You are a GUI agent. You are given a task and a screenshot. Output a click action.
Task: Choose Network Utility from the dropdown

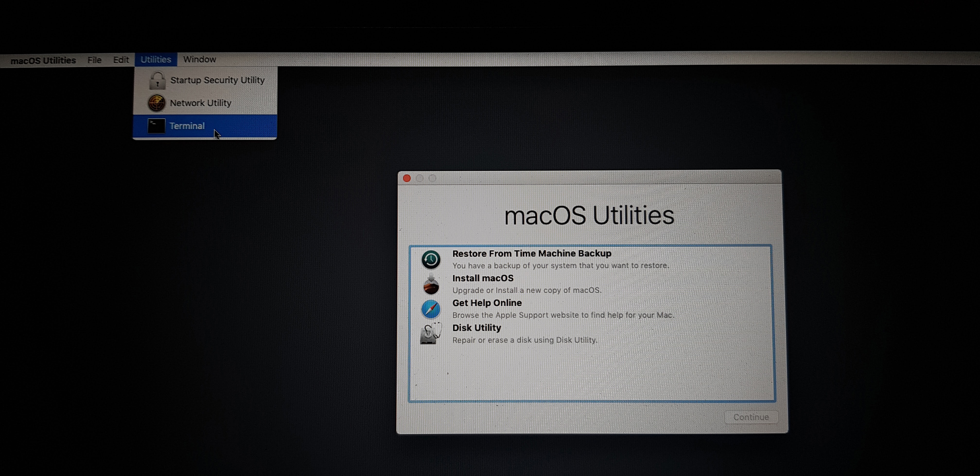[205, 103]
